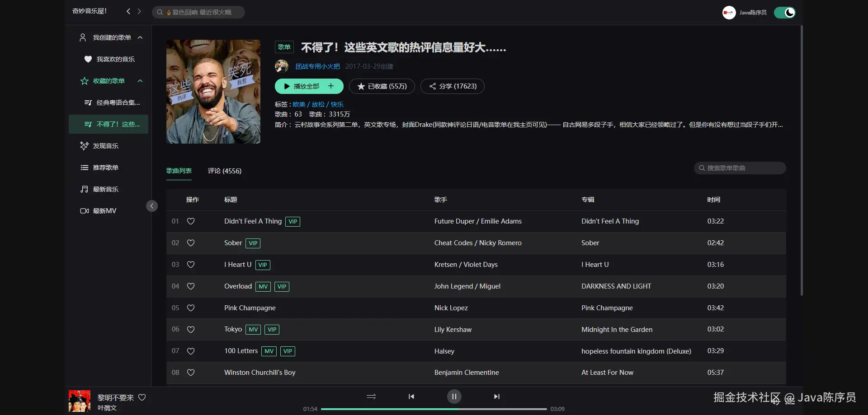868x415 pixels.
Task: Click 已收藏 (55万) button
Action: [382, 86]
